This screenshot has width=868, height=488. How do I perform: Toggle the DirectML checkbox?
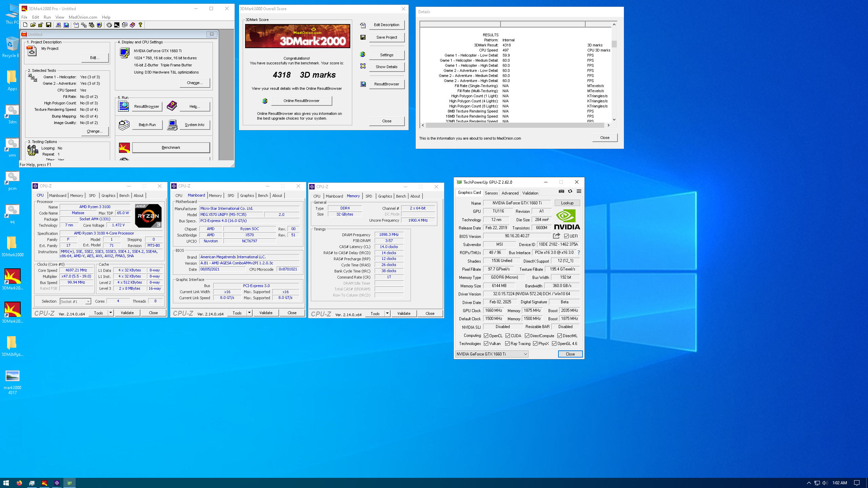(559, 336)
